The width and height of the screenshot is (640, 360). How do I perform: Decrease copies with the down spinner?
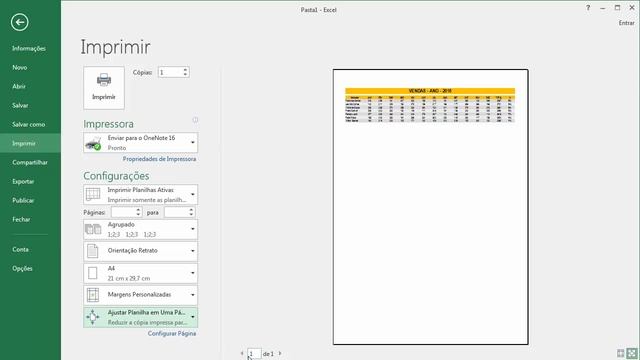point(185,75)
